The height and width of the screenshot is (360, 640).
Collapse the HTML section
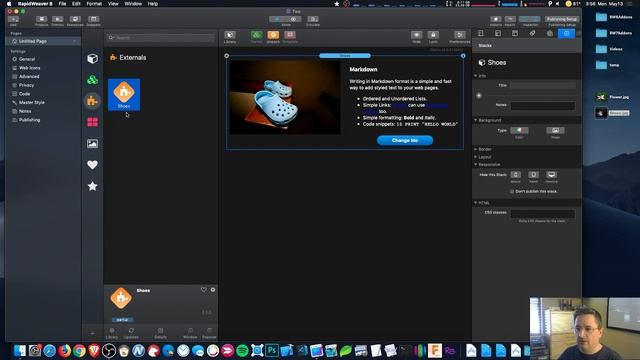tap(476, 203)
